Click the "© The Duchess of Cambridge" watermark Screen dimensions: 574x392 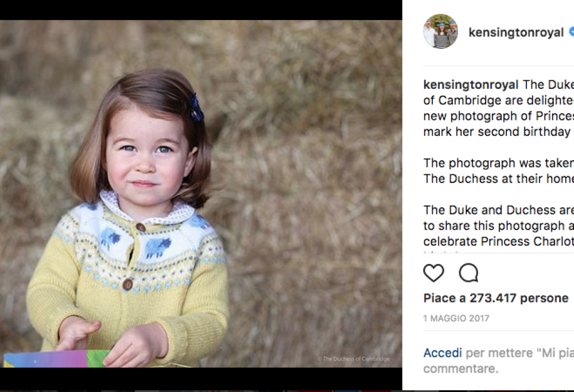(354, 359)
